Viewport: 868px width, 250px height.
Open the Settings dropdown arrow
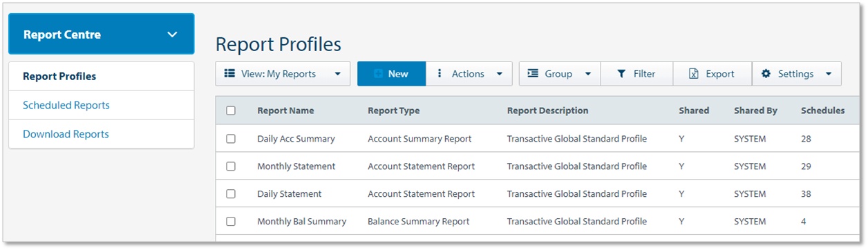point(828,75)
